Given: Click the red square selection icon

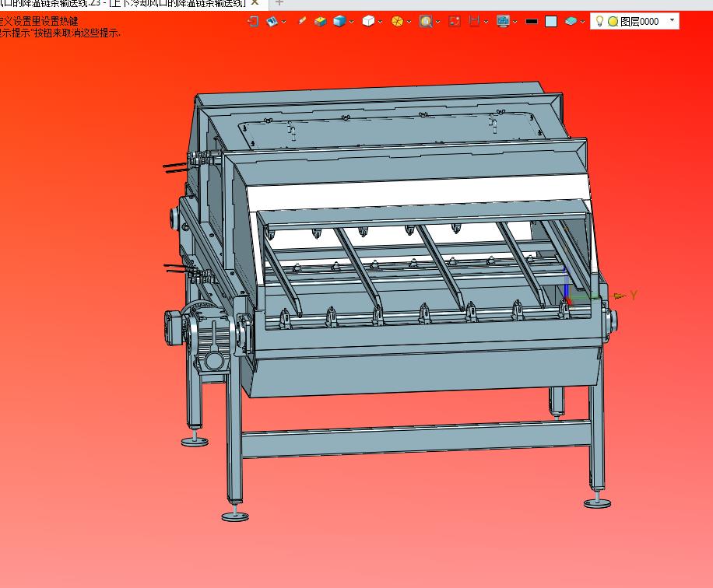Looking at the screenshot, I should coord(455,21).
